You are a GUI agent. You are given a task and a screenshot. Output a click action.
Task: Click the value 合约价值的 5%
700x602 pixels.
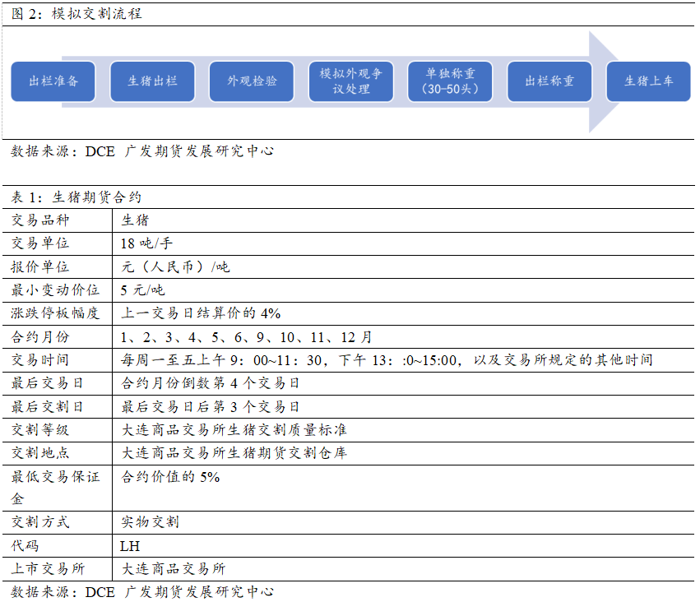tap(170, 477)
